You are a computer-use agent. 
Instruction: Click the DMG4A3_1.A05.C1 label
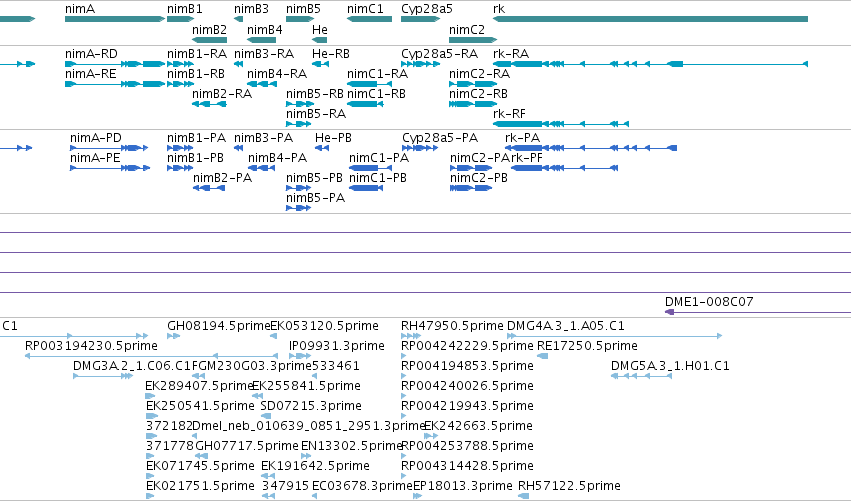point(566,326)
